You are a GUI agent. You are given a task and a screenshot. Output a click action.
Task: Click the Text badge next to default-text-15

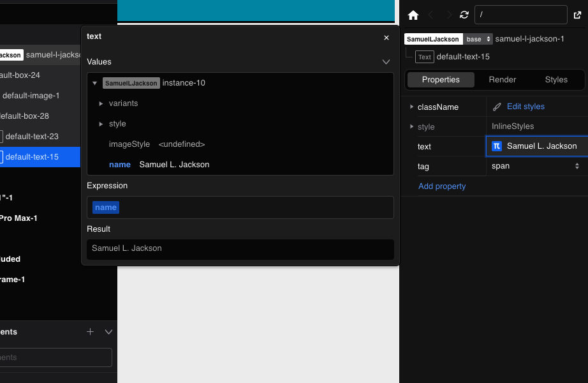(x=425, y=57)
